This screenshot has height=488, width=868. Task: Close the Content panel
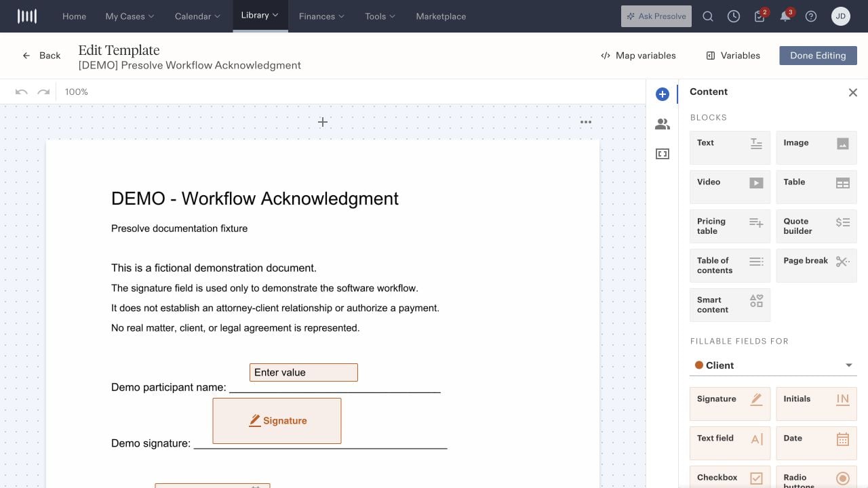pyautogui.click(x=853, y=92)
